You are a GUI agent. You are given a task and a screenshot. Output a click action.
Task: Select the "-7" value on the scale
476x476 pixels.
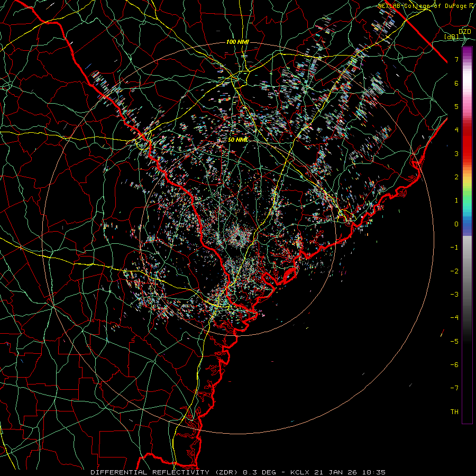point(454,388)
